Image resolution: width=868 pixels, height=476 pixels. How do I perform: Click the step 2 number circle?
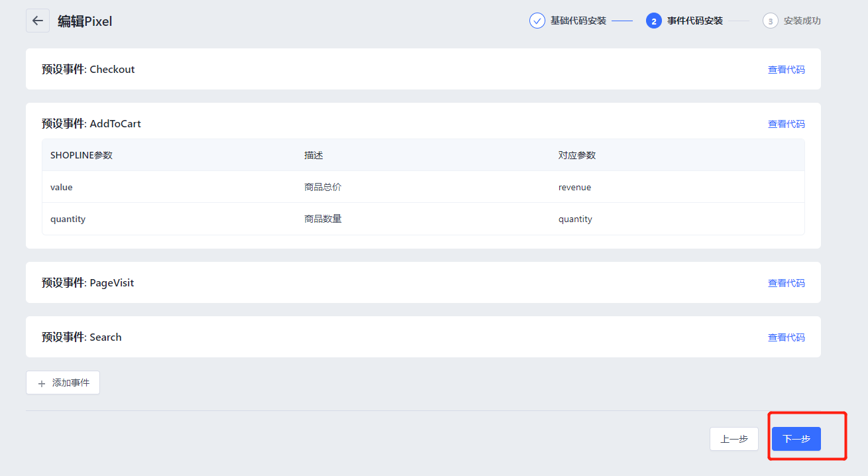click(653, 21)
